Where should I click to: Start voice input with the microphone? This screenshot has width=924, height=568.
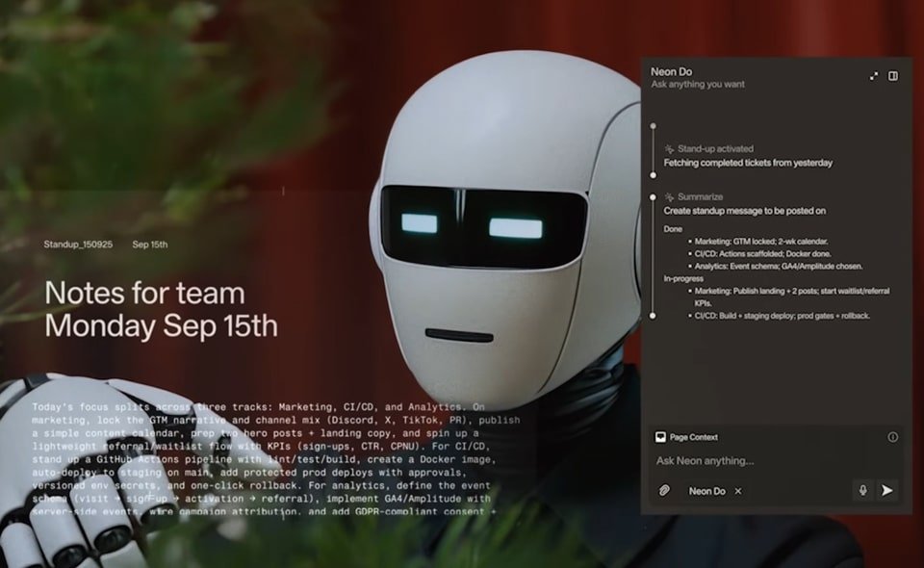point(863,490)
